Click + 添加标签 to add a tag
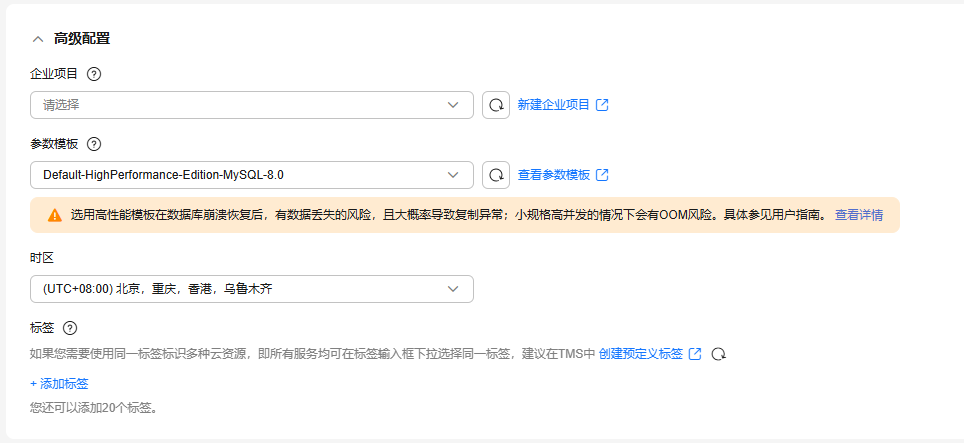964x443 pixels. tap(59, 384)
